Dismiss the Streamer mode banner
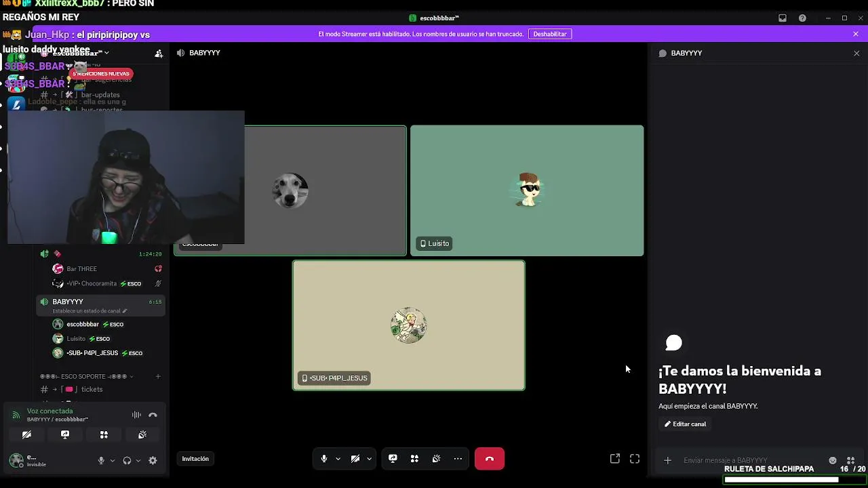Screen dimensions: 868x488 856,34
